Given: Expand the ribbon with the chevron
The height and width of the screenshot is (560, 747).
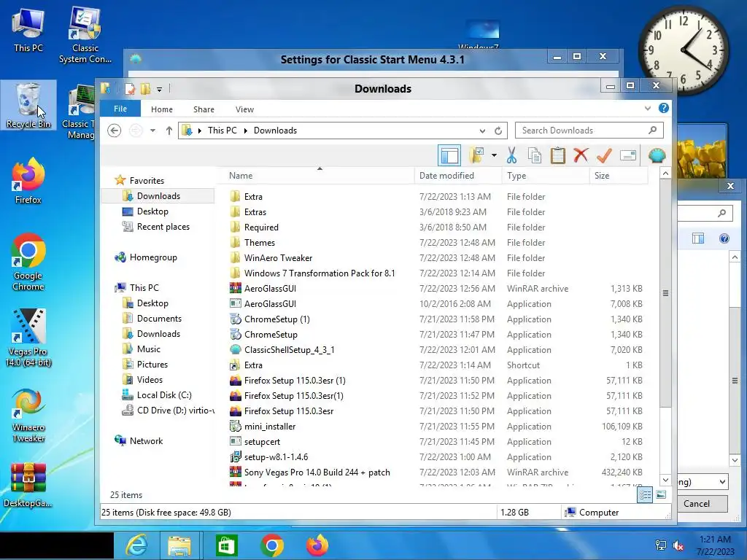Looking at the screenshot, I should coord(648,108).
